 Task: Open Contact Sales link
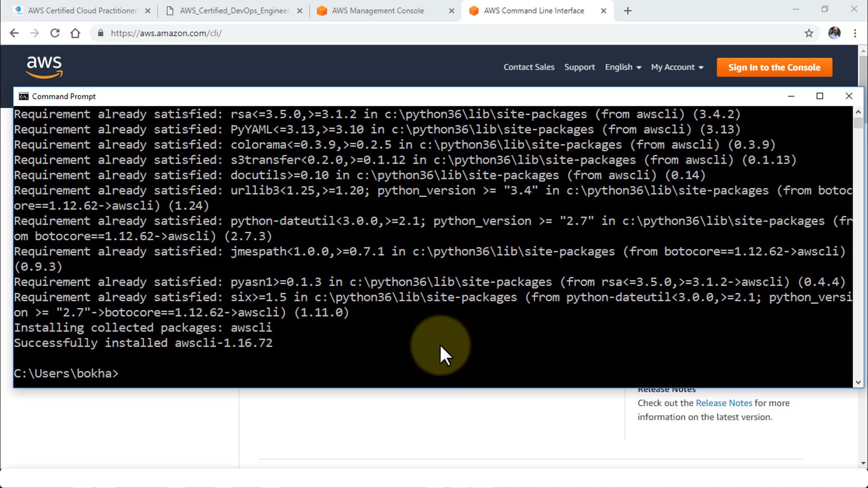coord(528,67)
